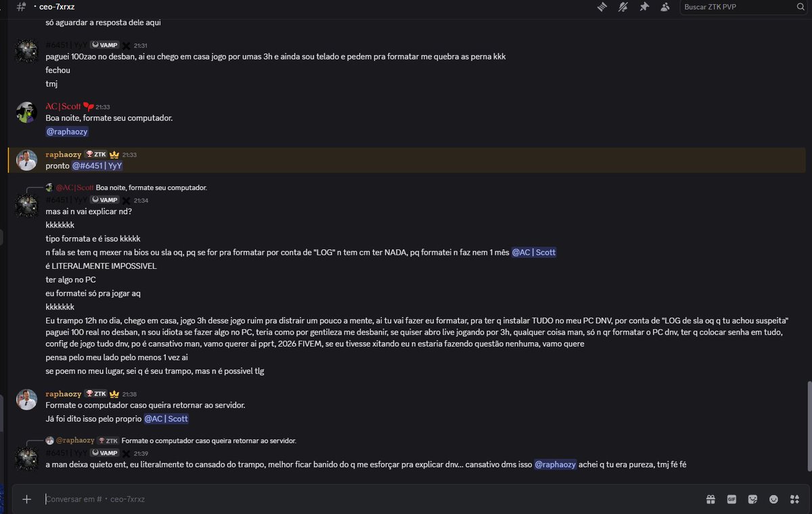This screenshot has width=812, height=514.
Task: Open the emoji picker smiley
Action: pyautogui.click(x=773, y=499)
